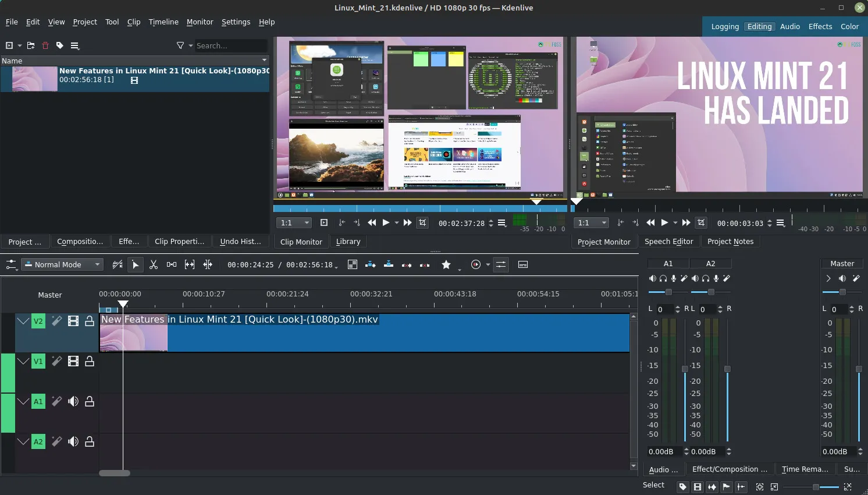Switch to the Speech Editor tab
This screenshot has height=495, width=868.
point(669,242)
